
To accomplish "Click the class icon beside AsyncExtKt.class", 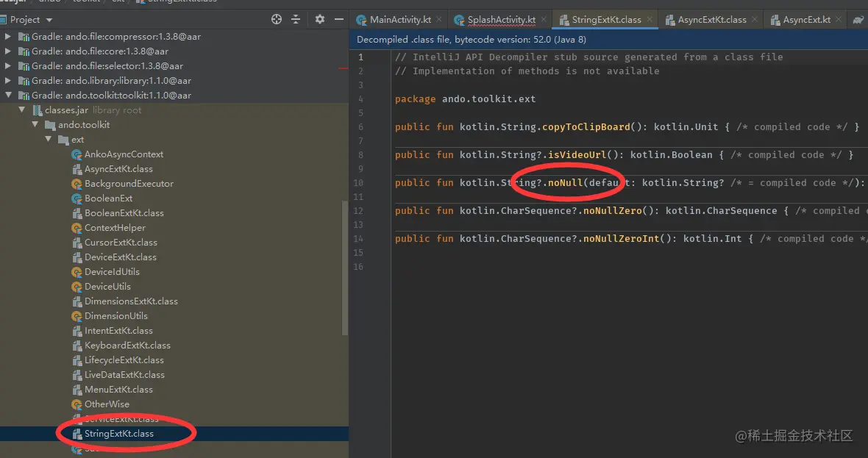I will coord(77,168).
